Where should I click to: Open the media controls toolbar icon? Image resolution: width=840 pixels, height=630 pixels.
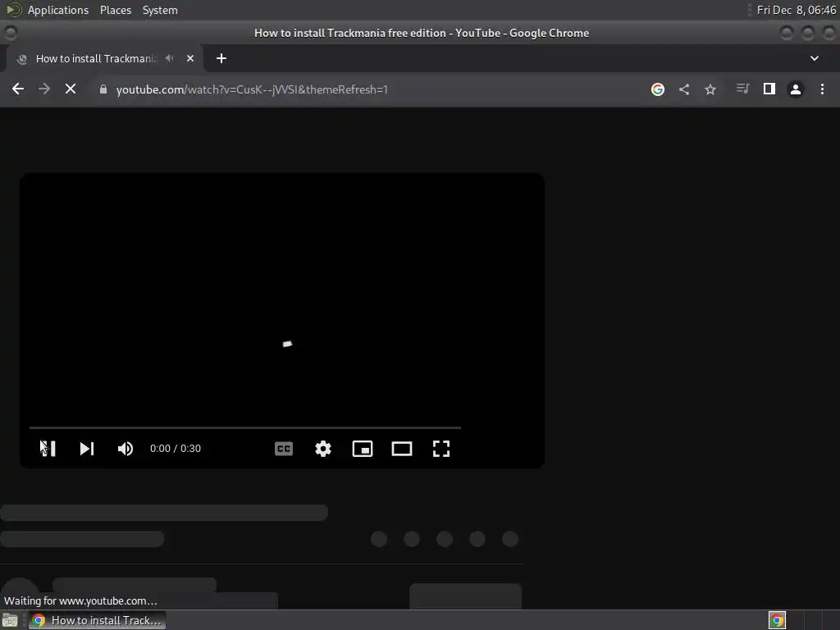pyautogui.click(x=742, y=89)
